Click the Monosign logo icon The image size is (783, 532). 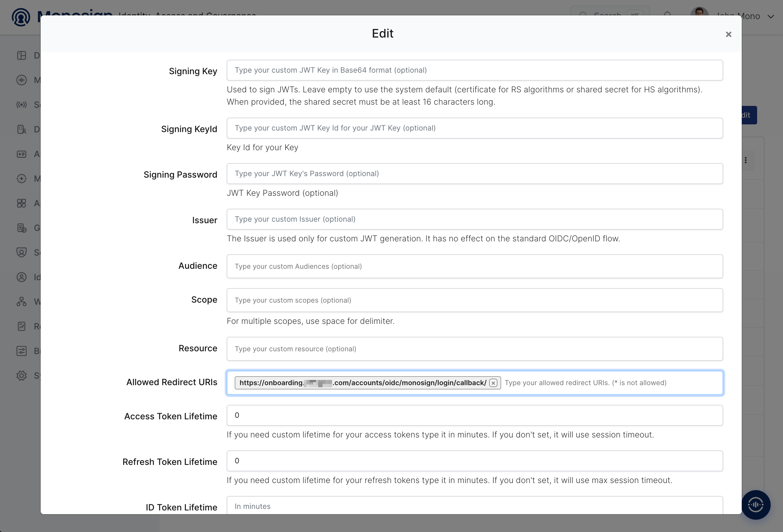(21, 17)
